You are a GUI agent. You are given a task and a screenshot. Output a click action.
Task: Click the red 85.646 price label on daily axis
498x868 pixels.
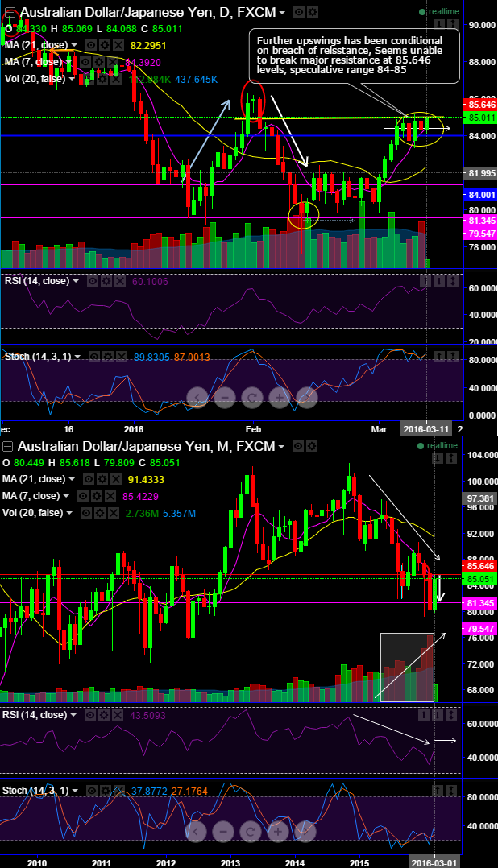(x=481, y=104)
